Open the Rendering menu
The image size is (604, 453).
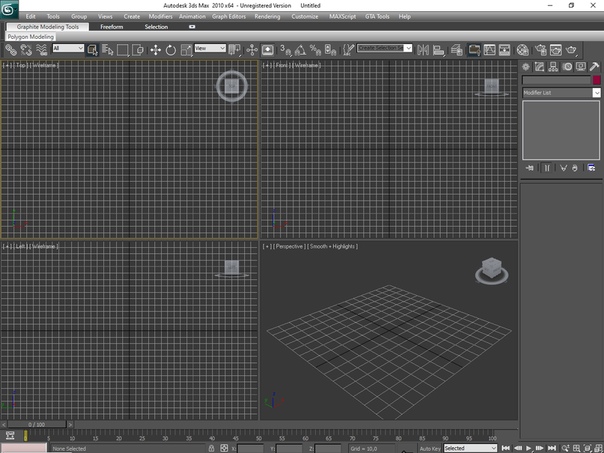(x=267, y=17)
